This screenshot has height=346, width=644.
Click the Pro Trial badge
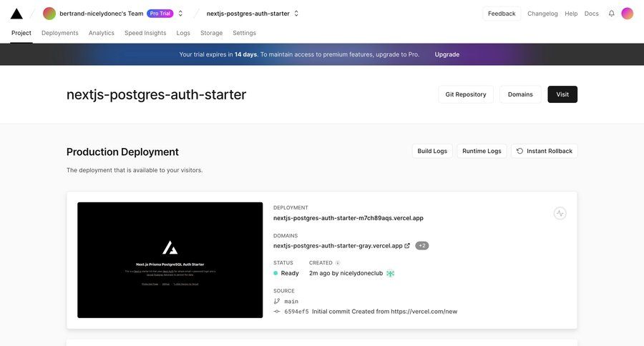[160, 14]
